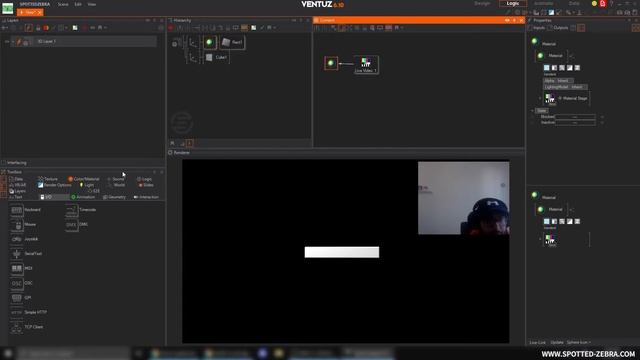Select the Keyboard node in Toolbox
Screen dimensions: 640x360
(x=25, y=210)
